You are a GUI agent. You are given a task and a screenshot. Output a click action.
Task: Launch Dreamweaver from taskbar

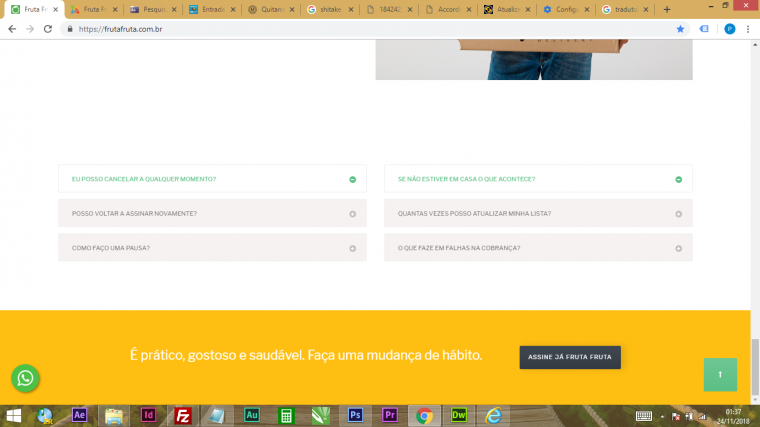click(459, 415)
